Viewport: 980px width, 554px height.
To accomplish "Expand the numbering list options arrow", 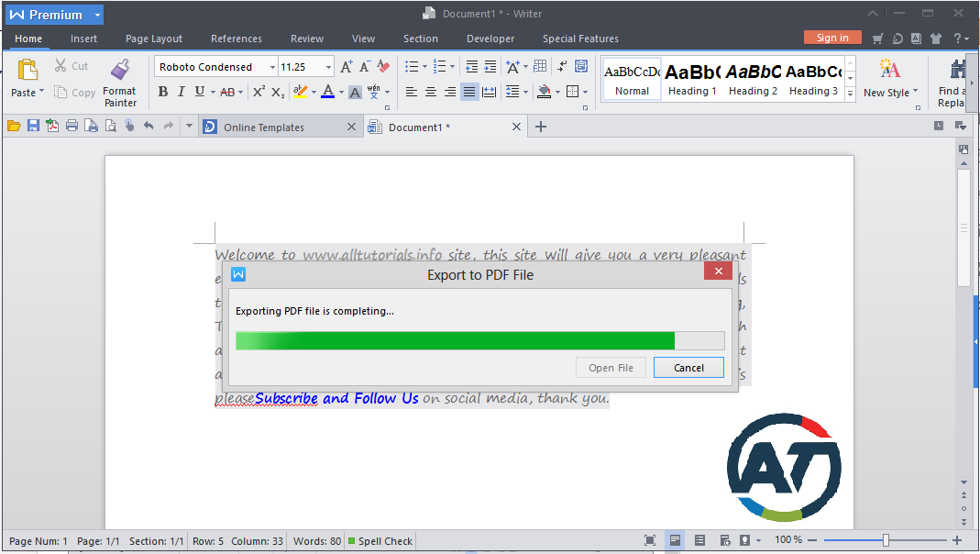I will (453, 67).
